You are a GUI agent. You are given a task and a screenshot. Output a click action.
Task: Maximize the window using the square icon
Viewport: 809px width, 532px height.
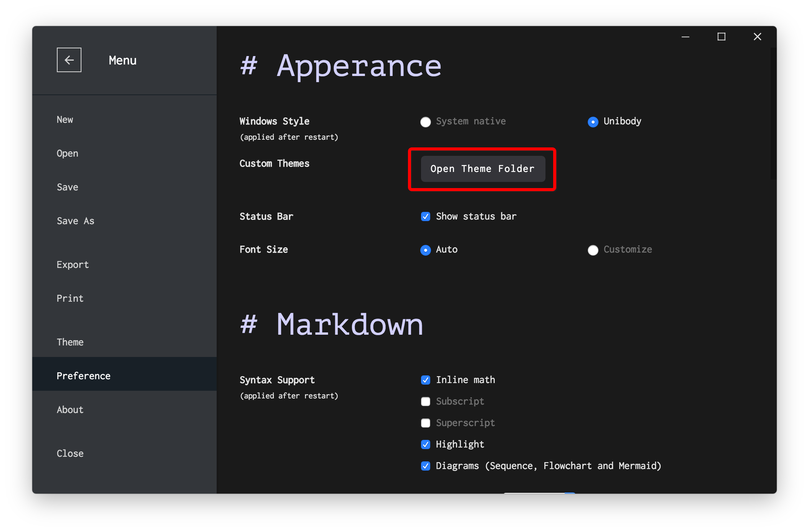pos(721,37)
